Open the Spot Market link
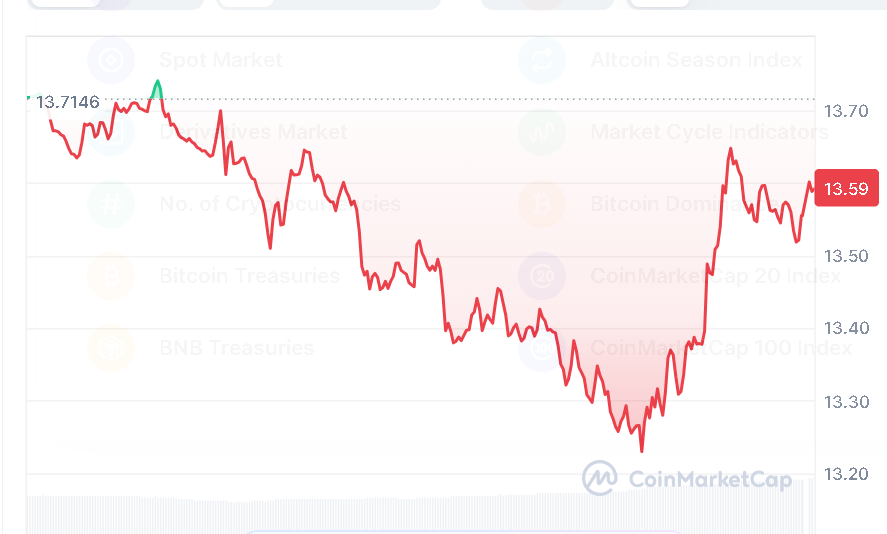Image resolution: width=887 pixels, height=534 pixels. (221, 61)
